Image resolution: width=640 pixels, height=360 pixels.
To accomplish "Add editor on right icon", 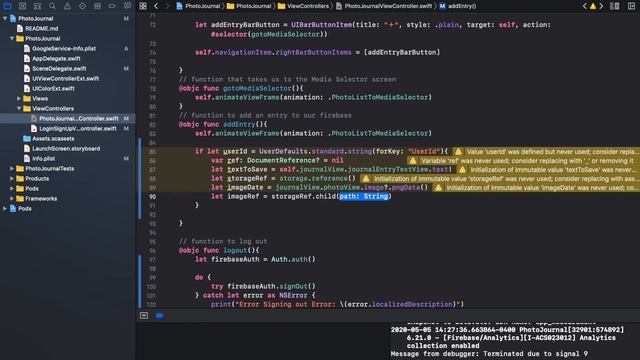I will pos(631,6).
